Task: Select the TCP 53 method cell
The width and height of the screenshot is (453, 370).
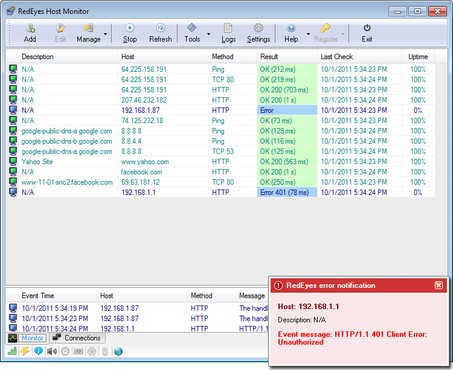Action: click(x=223, y=151)
